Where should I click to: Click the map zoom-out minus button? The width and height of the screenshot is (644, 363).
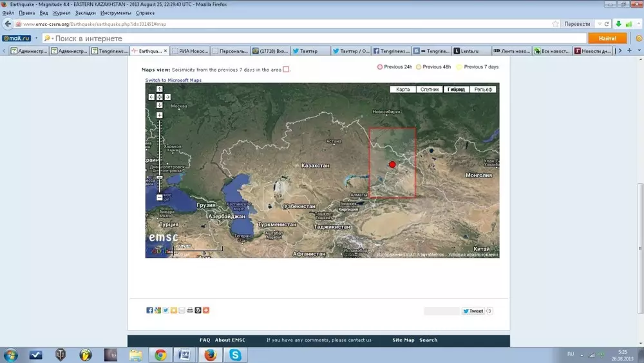pos(160,197)
